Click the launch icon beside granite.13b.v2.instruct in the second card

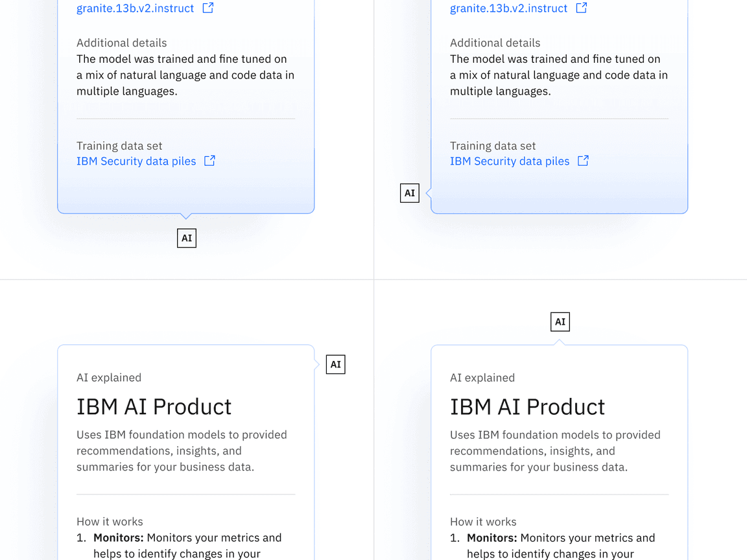click(582, 8)
